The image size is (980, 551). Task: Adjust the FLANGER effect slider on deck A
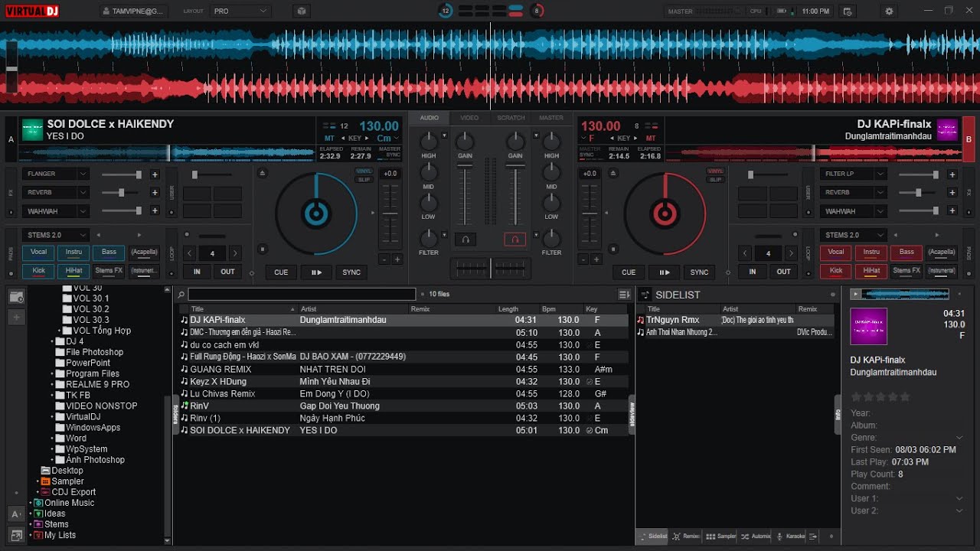tap(122, 174)
